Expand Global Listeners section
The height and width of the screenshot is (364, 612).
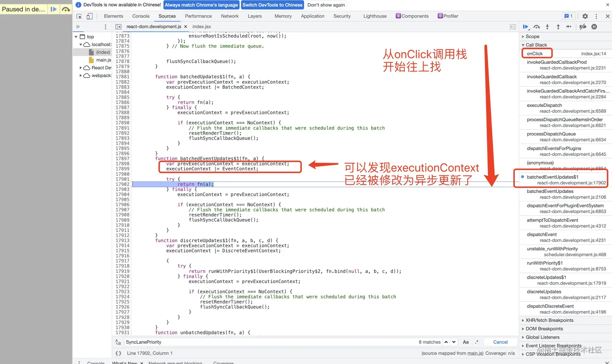(565, 337)
